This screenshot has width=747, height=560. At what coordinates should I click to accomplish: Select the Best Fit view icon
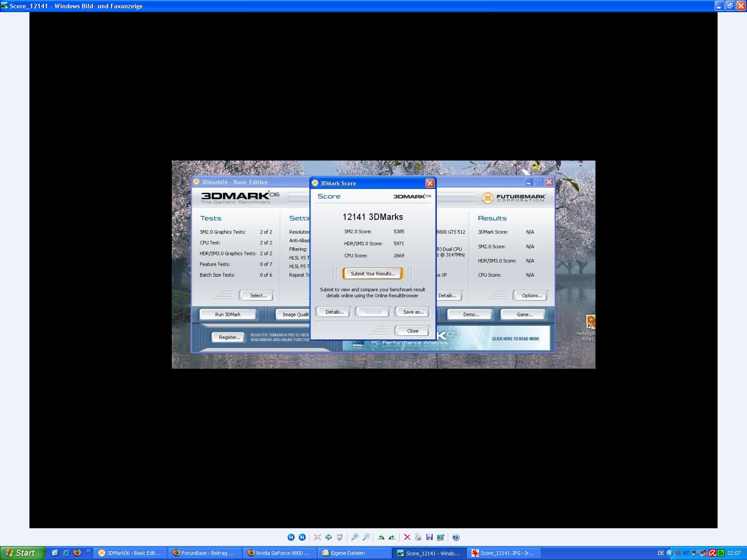point(317,537)
